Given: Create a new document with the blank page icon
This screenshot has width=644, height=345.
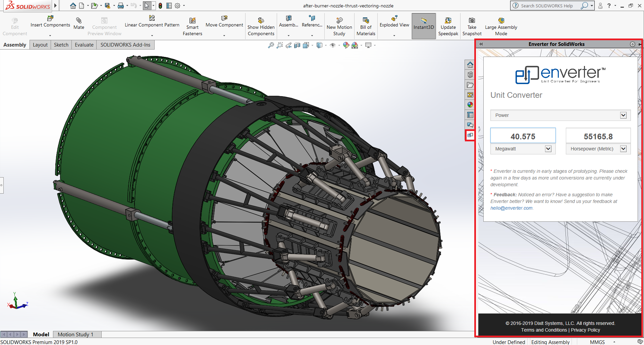Looking at the screenshot, I should point(82,6).
